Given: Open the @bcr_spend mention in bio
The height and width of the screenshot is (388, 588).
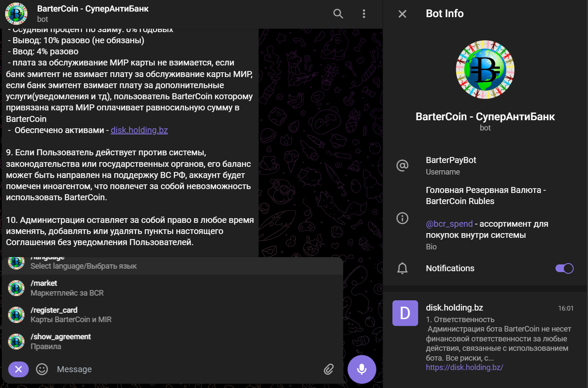Looking at the screenshot, I should pyautogui.click(x=449, y=224).
